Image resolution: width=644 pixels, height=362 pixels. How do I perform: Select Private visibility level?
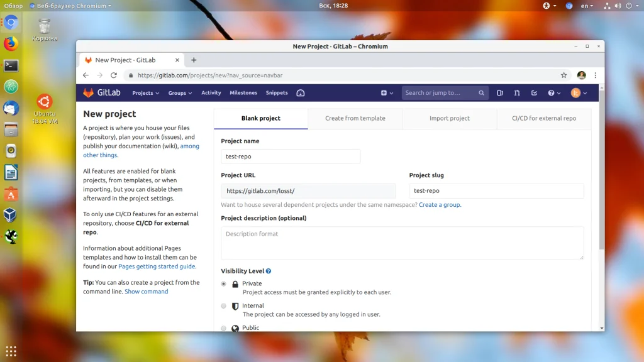[x=223, y=283]
